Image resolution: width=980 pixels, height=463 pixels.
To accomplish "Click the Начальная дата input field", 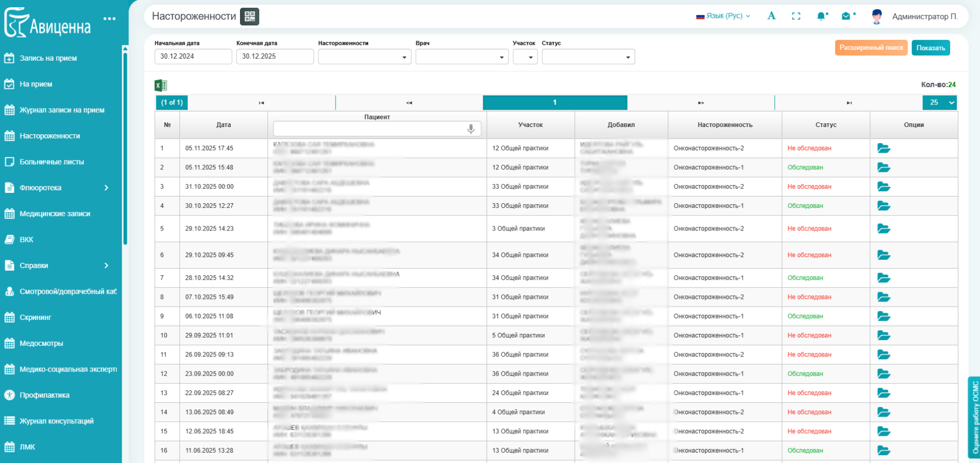I will point(193,57).
